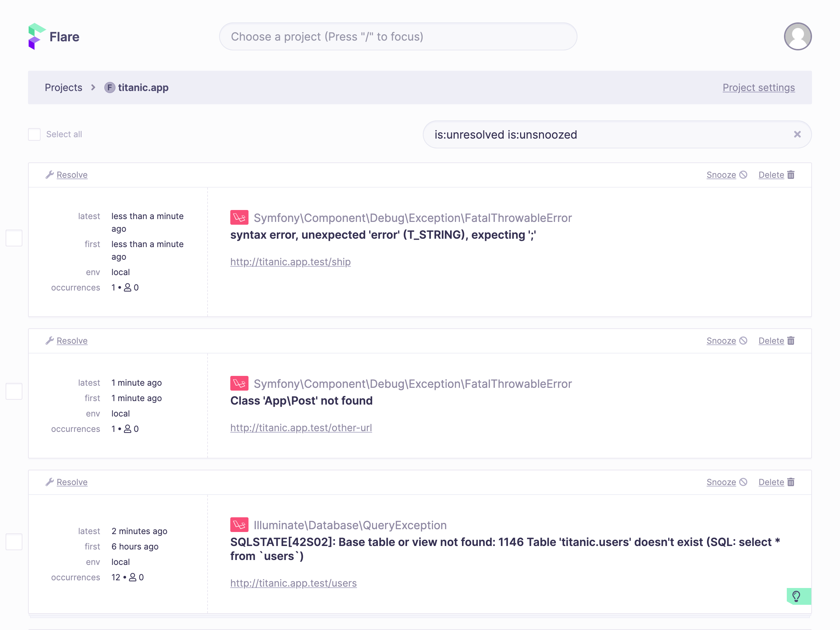
Task: Check the box for the Class 'App\Post' row
Action: click(x=14, y=391)
